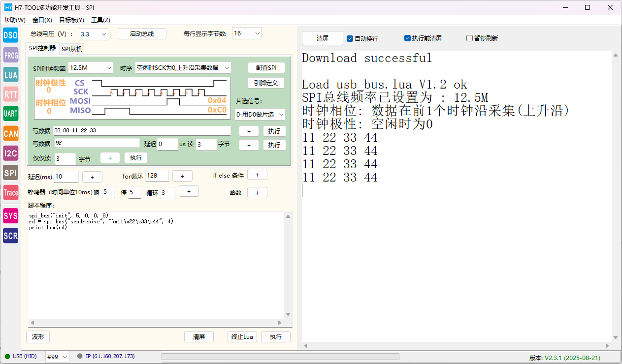Image resolution: width=622 pixels, height=364 pixels.
Task: Click the 配置SPI button
Action: (x=266, y=68)
